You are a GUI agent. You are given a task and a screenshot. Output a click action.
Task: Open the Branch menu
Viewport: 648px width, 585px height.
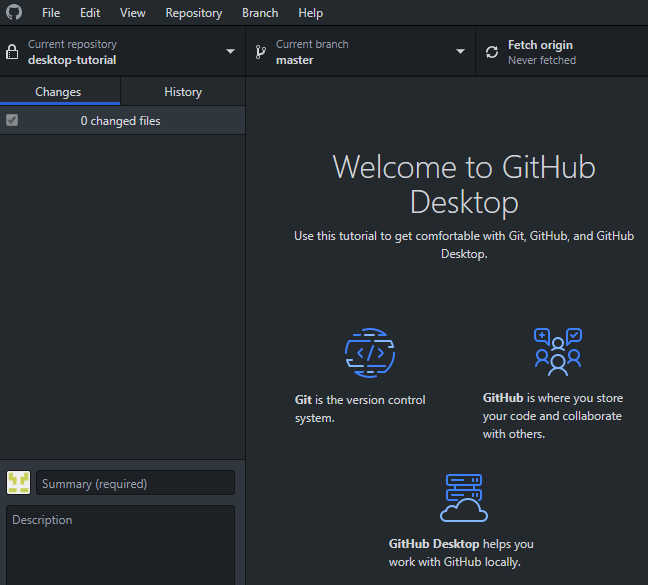click(x=260, y=13)
